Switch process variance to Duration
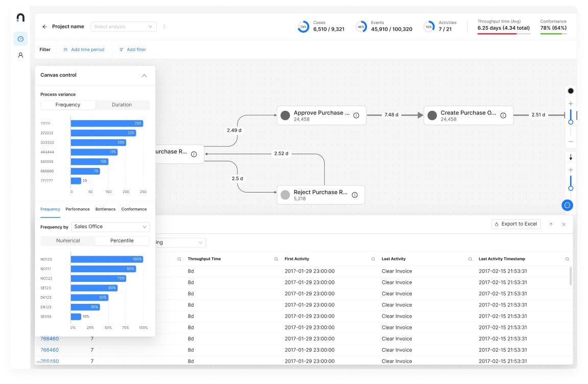588x384 pixels. 122,105
